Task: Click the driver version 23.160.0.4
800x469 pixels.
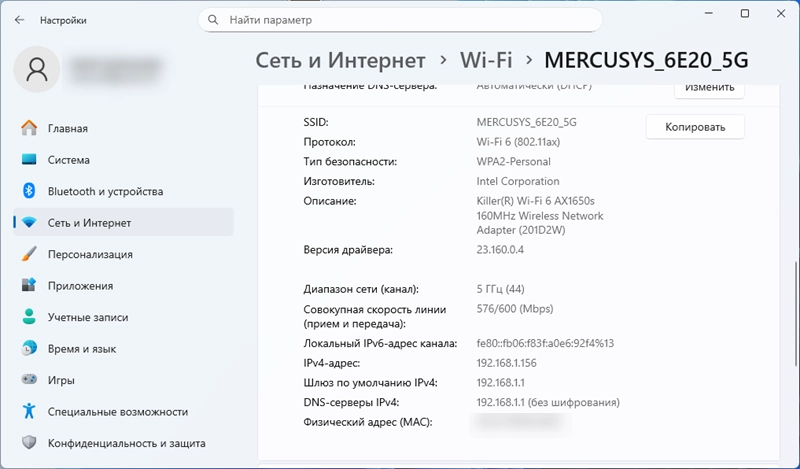Action: pyautogui.click(x=500, y=250)
